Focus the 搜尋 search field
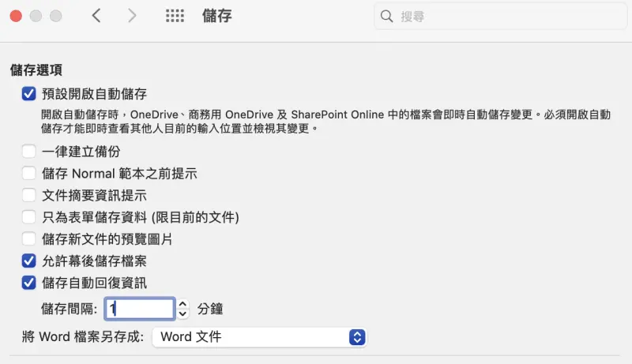Viewport: 632px width, 364px height. tap(501, 16)
